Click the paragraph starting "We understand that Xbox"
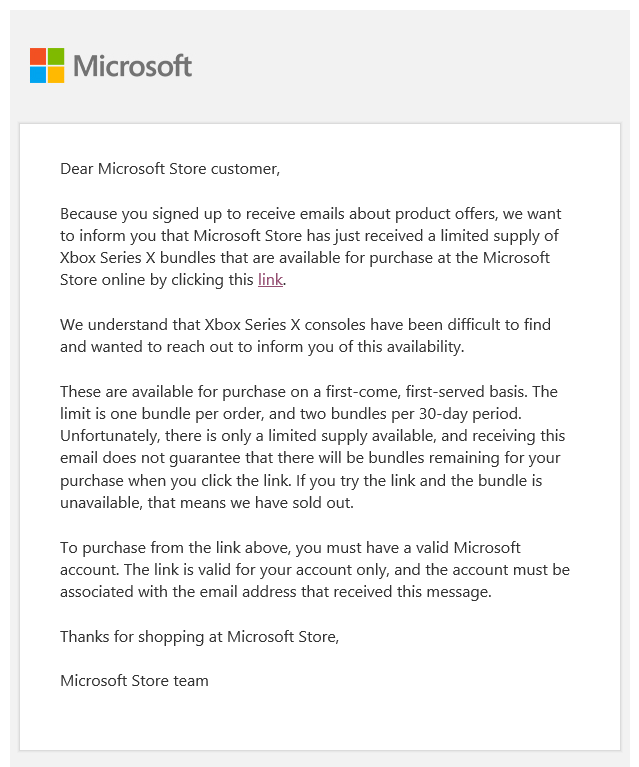 click(x=305, y=336)
